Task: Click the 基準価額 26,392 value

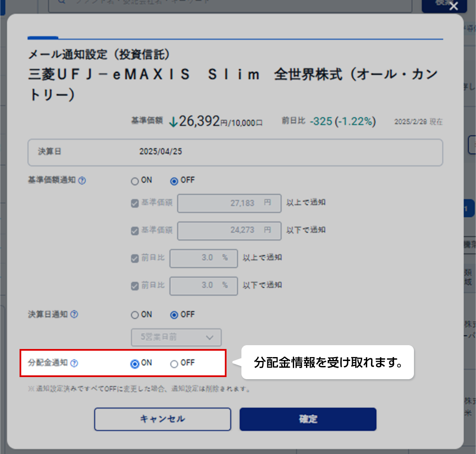Action: tap(199, 121)
